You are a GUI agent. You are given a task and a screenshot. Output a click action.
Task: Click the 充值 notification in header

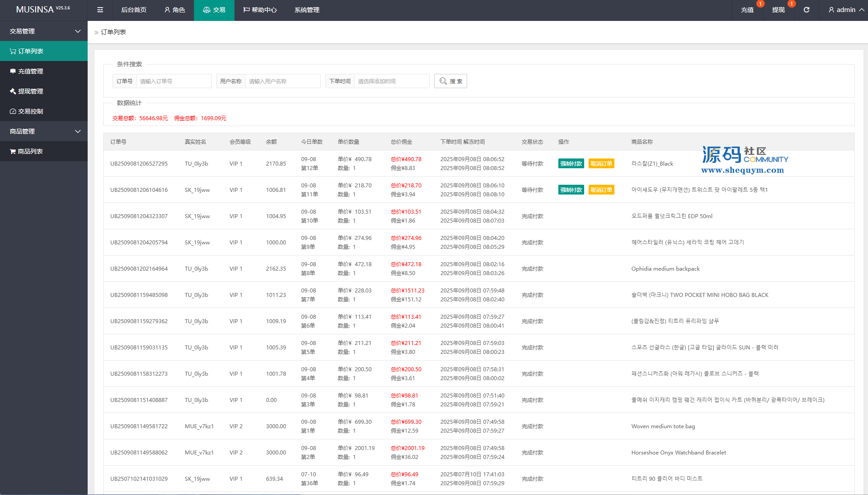pyautogui.click(x=747, y=10)
